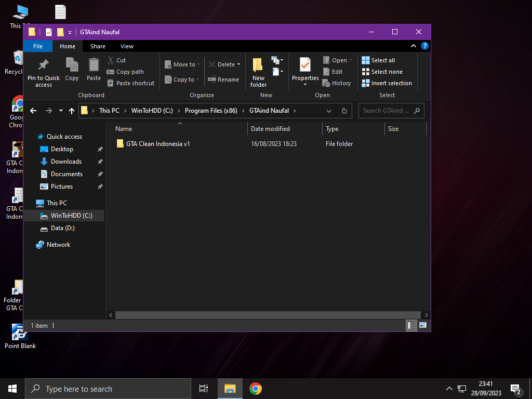Click title bar Properties checkmark icon
The image size is (532, 399).
click(x=48, y=32)
